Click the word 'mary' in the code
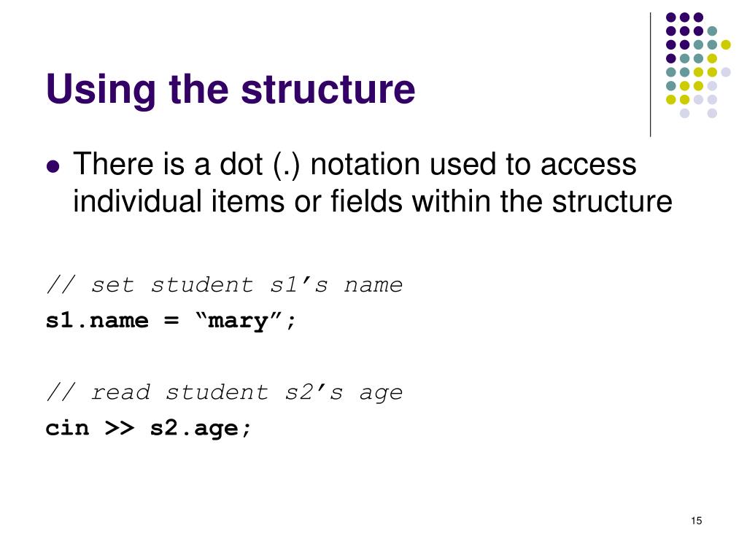The image size is (747, 560). [239, 322]
